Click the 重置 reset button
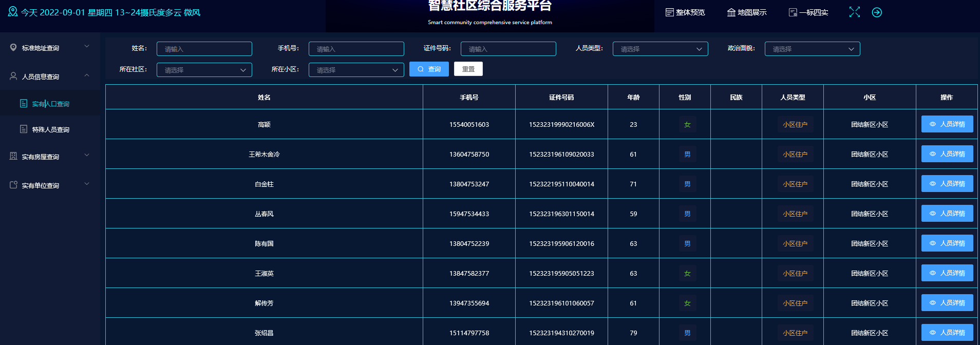 point(468,69)
